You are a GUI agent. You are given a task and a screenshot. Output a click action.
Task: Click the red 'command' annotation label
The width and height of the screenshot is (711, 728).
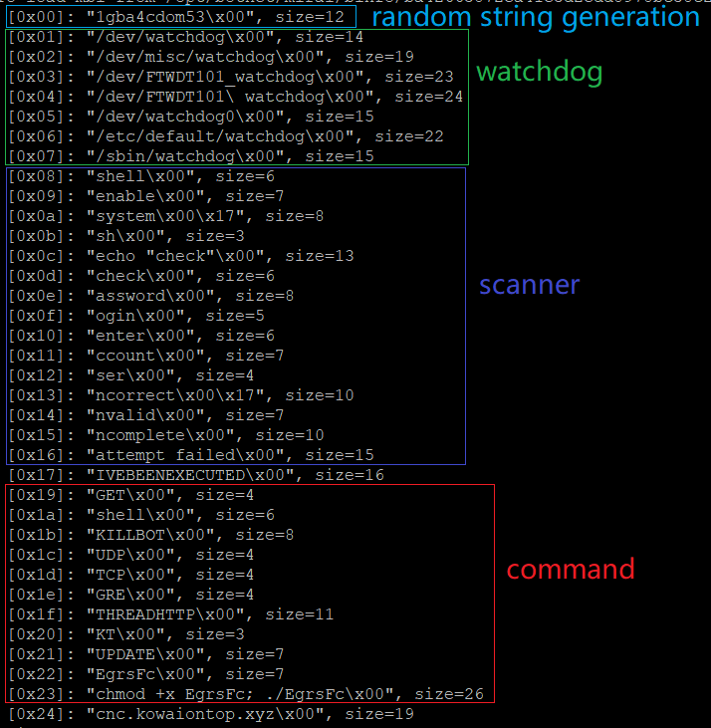click(x=571, y=569)
